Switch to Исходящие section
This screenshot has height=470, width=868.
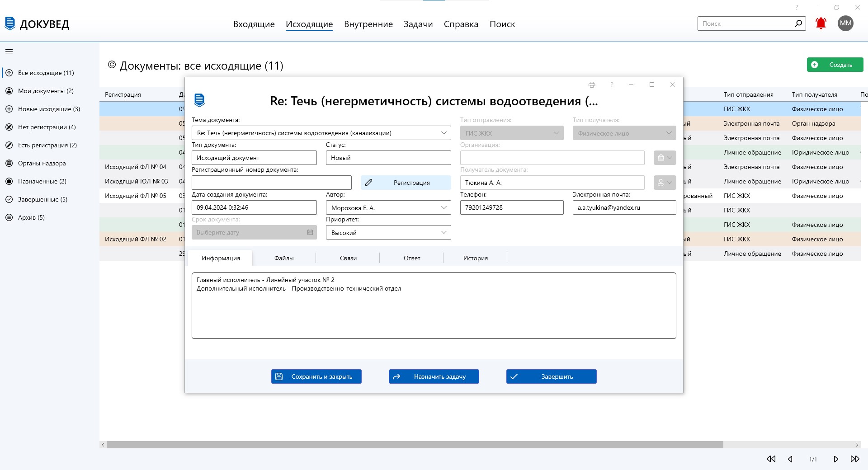click(309, 24)
